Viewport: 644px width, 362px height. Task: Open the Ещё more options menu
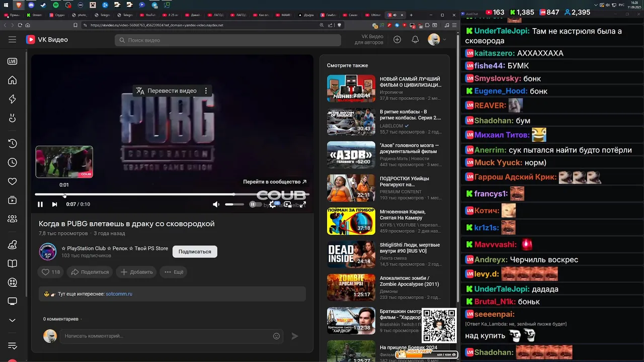pyautogui.click(x=174, y=272)
